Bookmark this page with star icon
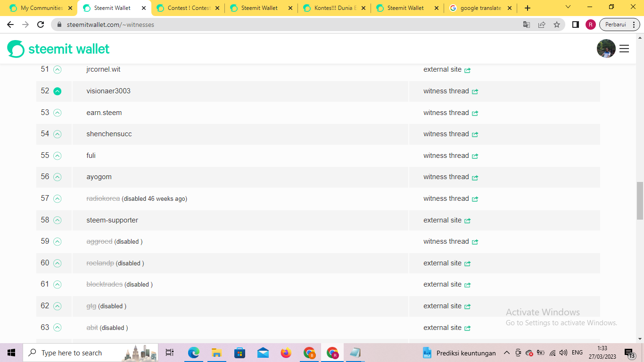The width and height of the screenshot is (644, 362). (557, 25)
